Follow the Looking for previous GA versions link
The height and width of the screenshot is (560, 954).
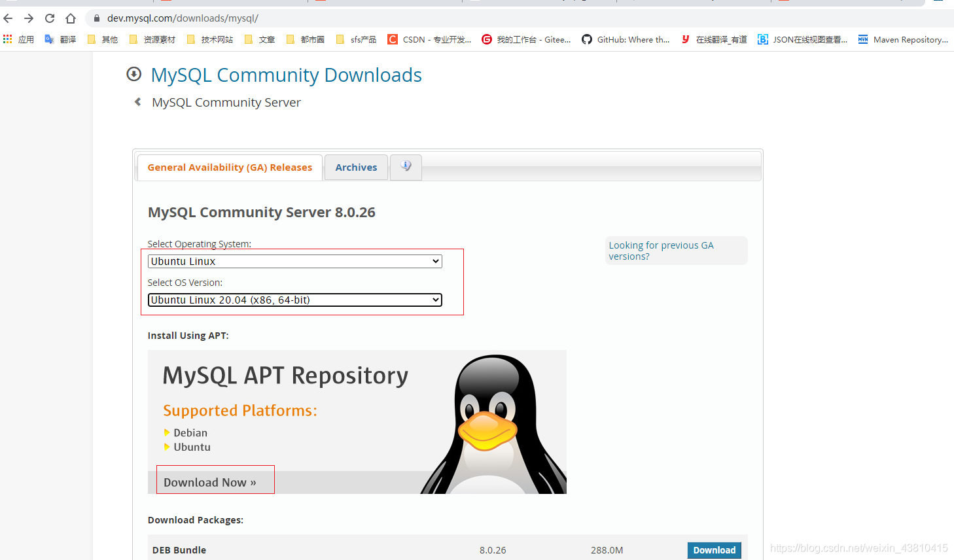(661, 251)
